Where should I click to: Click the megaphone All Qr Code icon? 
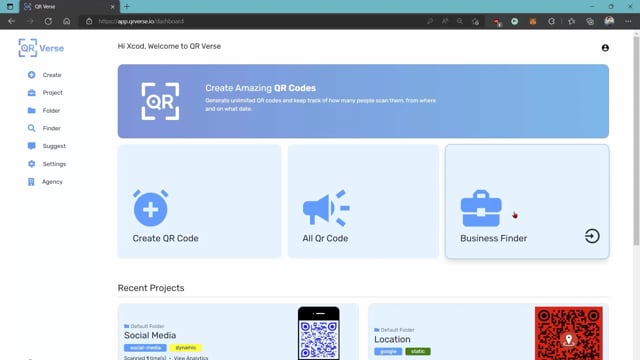(x=326, y=208)
